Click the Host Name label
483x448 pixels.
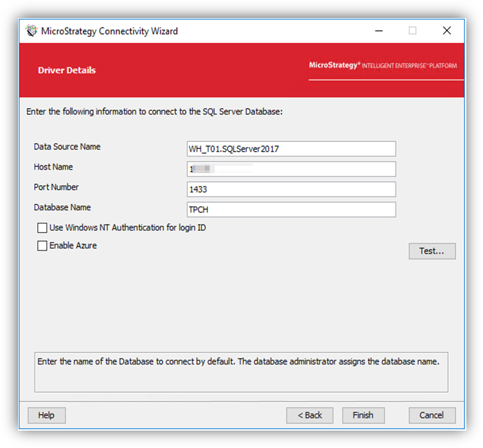pos(53,167)
